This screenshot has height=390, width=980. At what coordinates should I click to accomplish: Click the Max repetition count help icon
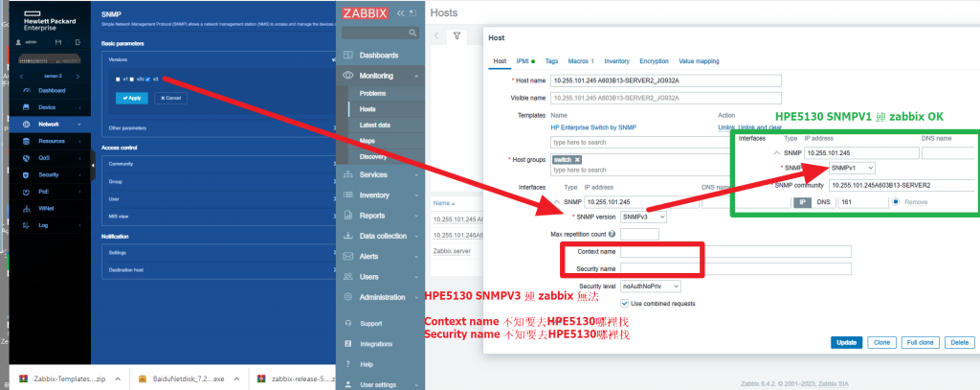(612, 234)
